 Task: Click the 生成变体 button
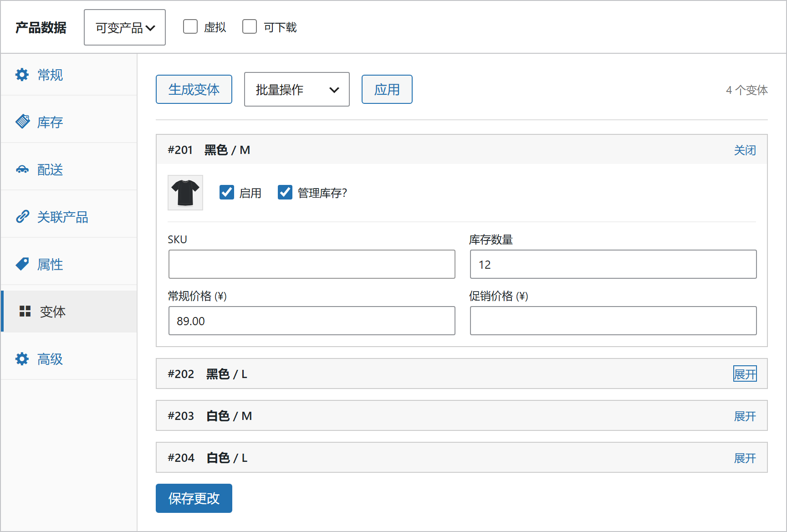(194, 89)
